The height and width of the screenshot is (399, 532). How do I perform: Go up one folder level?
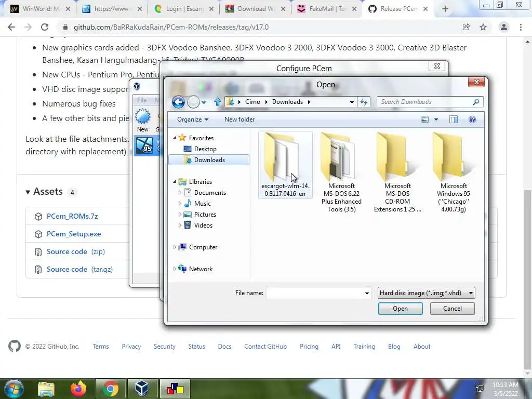pos(218,102)
